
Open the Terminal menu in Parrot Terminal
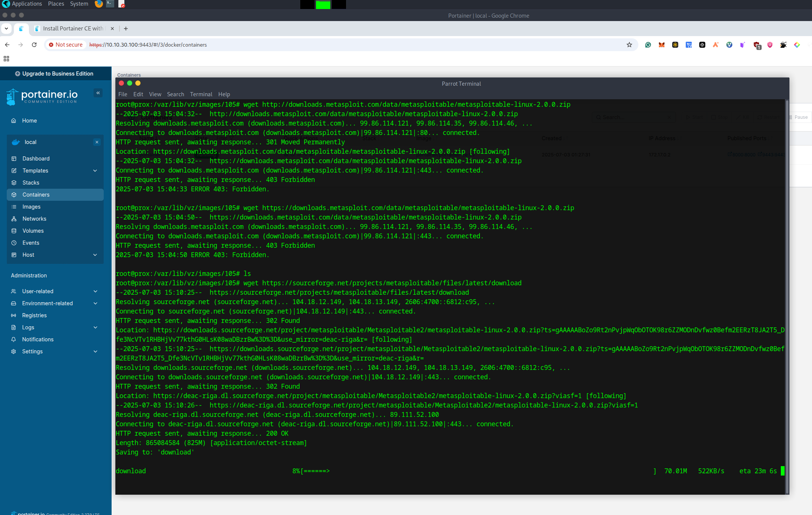click(201, 94)
